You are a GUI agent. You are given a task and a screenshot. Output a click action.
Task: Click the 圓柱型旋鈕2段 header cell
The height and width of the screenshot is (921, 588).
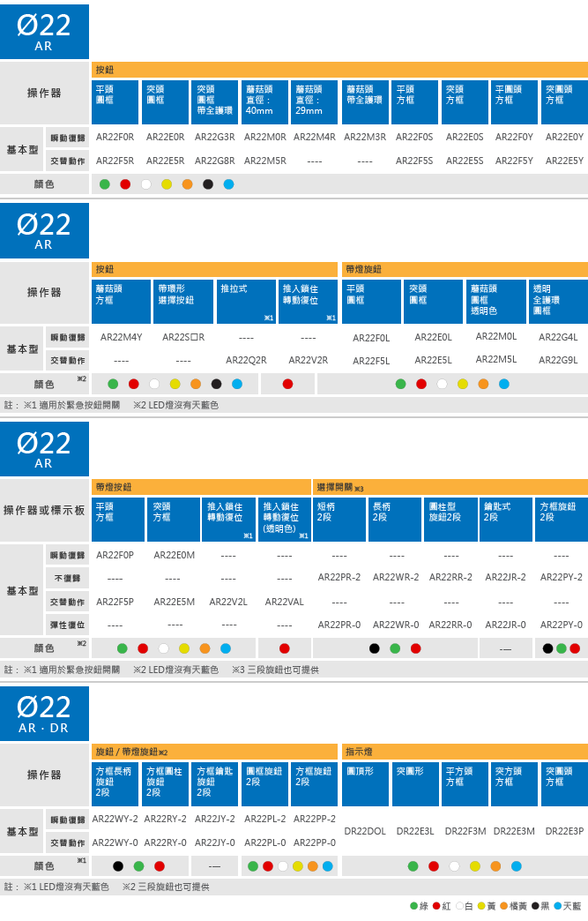[450, 520]
